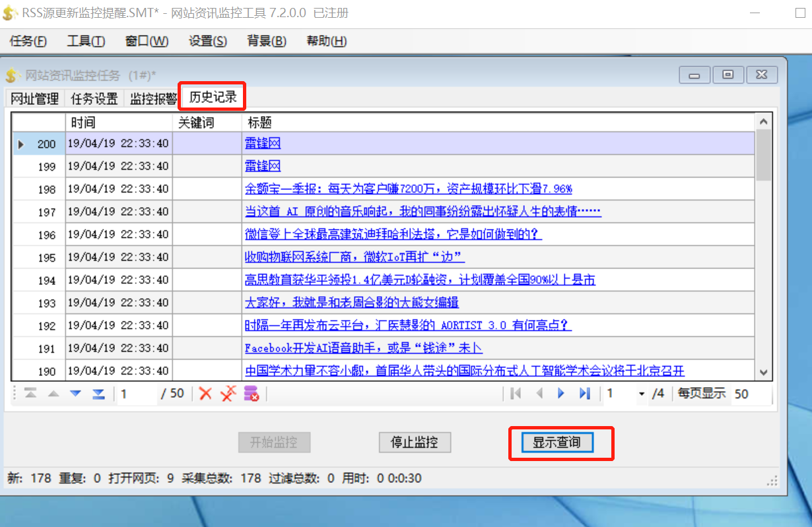Viewport: 812px width, 527px height.
Task: Click the vertical scrollbar thumb of history list
Action: (764, 155)
